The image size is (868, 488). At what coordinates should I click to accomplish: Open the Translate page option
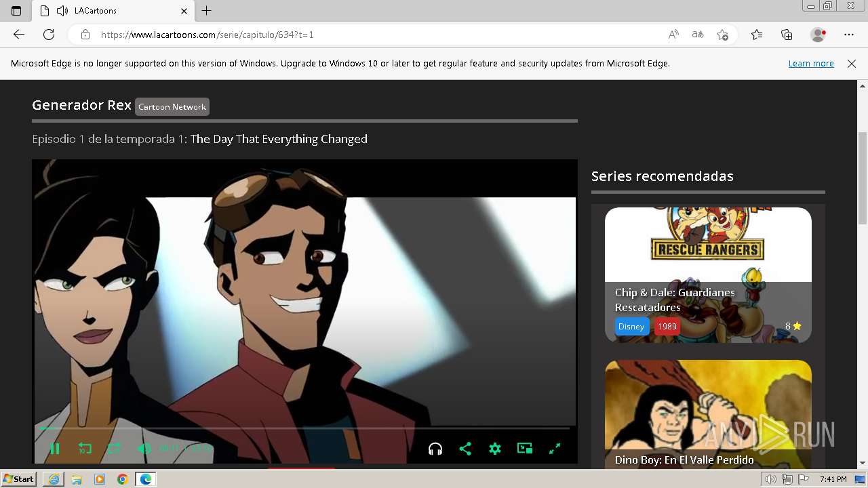point(698,35)
